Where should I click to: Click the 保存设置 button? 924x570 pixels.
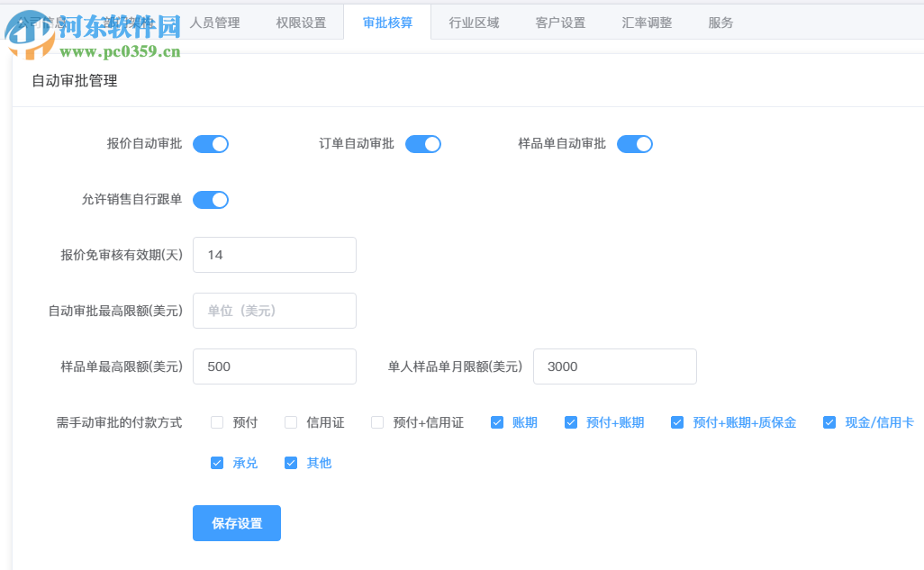tap(236, 522)
